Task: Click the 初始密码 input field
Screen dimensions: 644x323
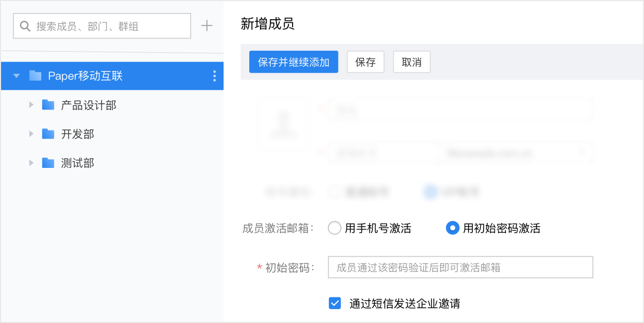Action: click(x=460, y=267)
